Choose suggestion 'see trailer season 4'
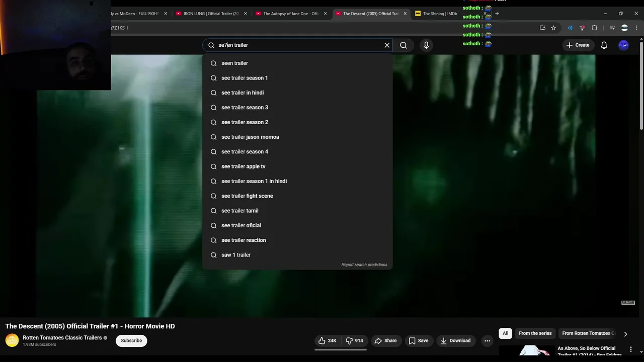The image size is (644, 362). (x=297, y=152)
